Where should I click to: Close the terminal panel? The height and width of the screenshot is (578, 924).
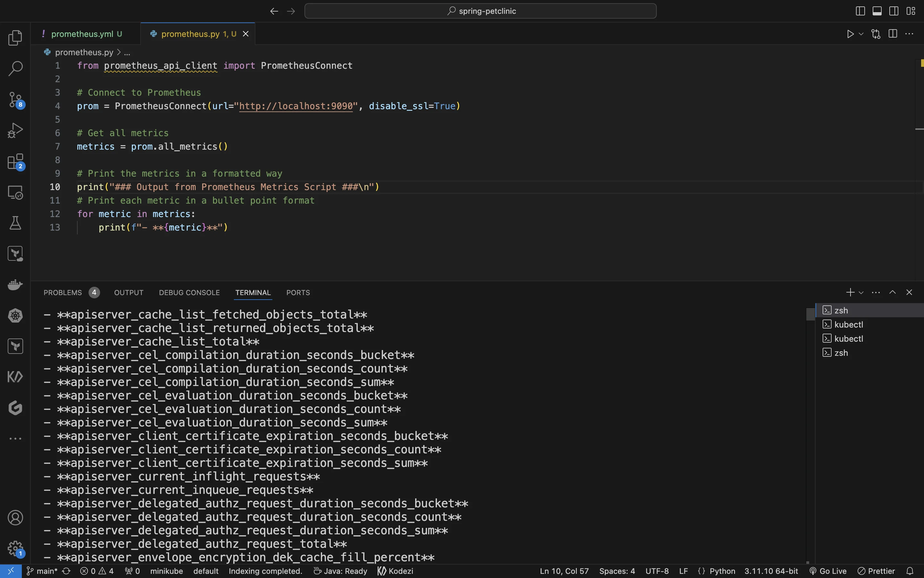pos(909,293)
